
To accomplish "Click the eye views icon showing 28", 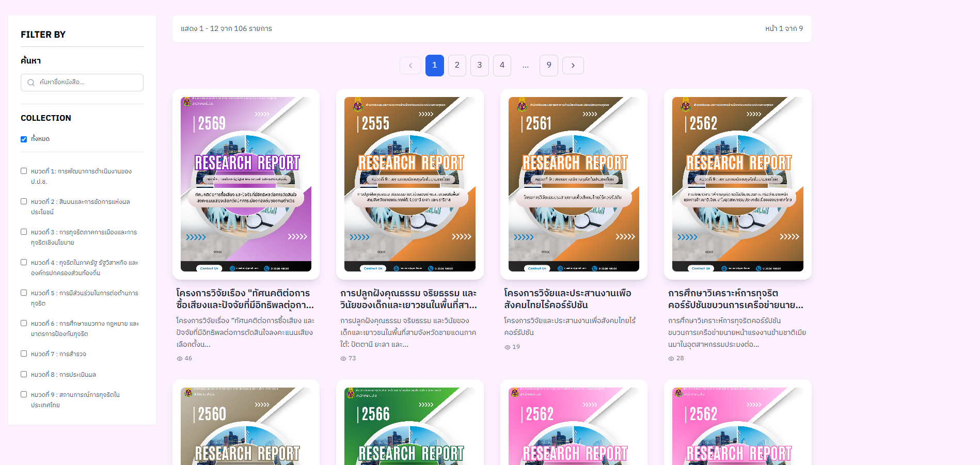I will point(671,359).
